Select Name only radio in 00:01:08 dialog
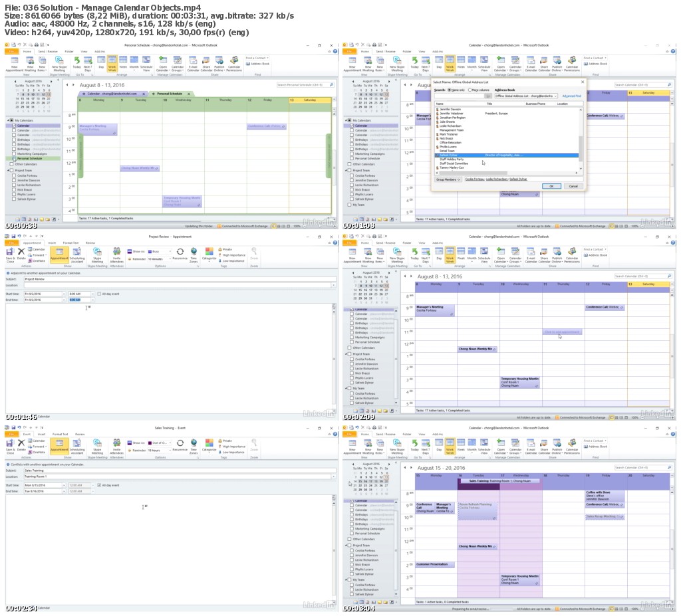This screenshot has width=681, height=616. [x=449, y=90]
